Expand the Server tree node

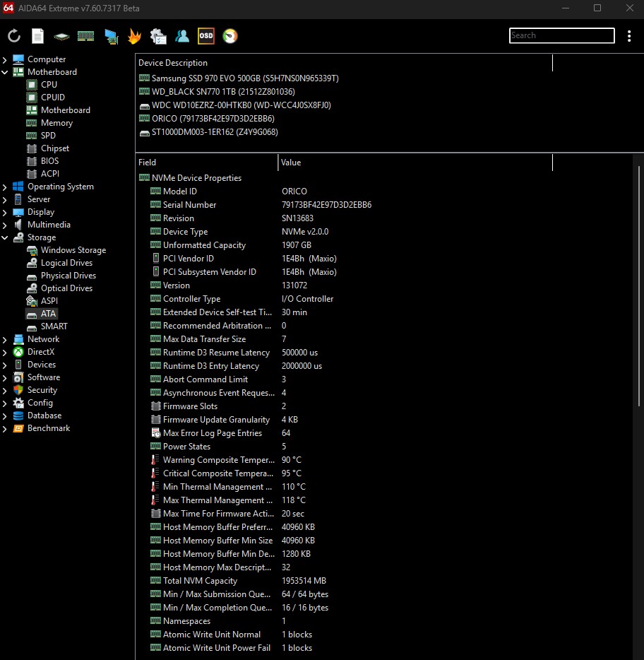click(x=5, y=199)
